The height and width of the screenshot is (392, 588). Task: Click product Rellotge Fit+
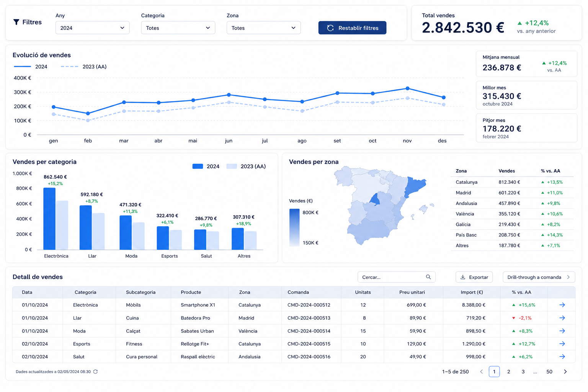tap(195, 344)
